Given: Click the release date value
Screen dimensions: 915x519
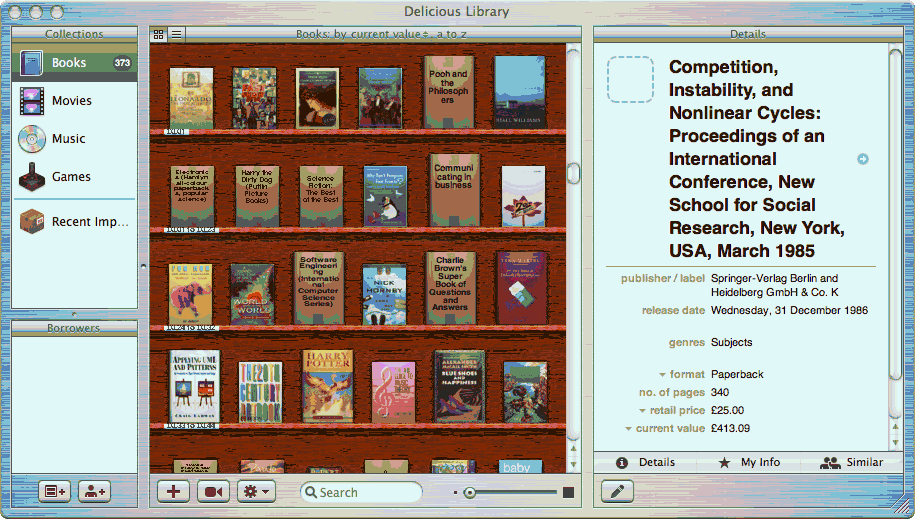Looking at the screenshot, I should tap(789, 311).
